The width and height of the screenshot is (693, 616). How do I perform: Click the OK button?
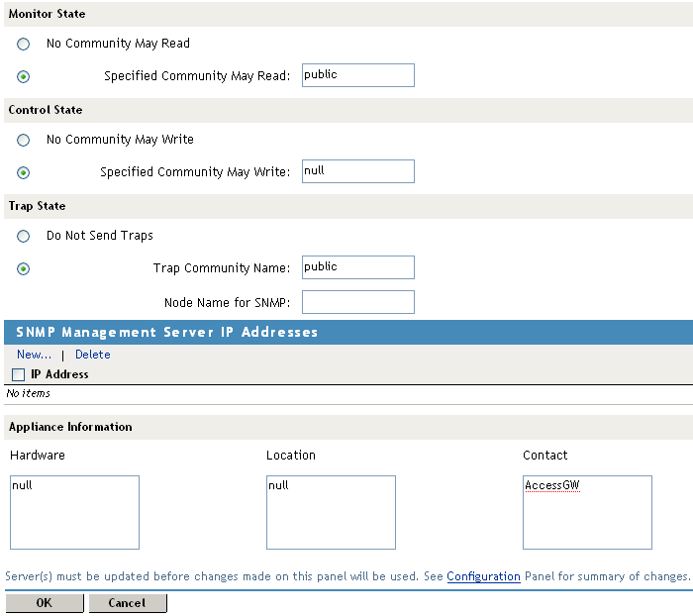(x=45, y=603)
